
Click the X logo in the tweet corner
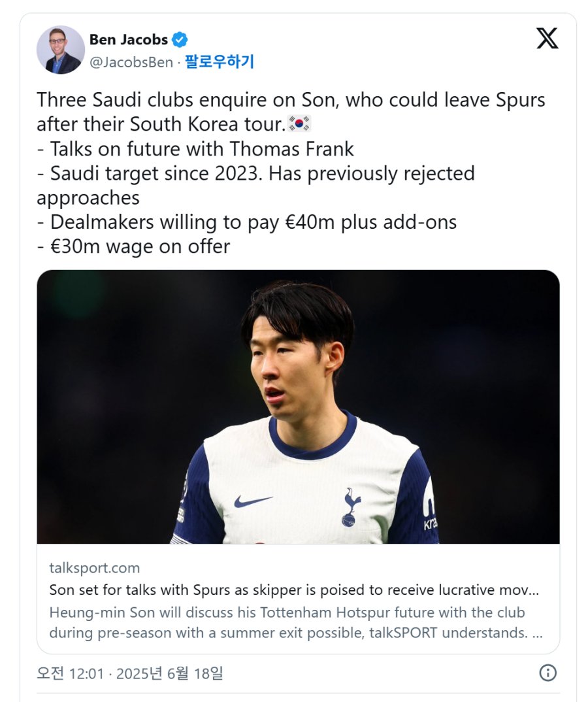coord(547,39)
